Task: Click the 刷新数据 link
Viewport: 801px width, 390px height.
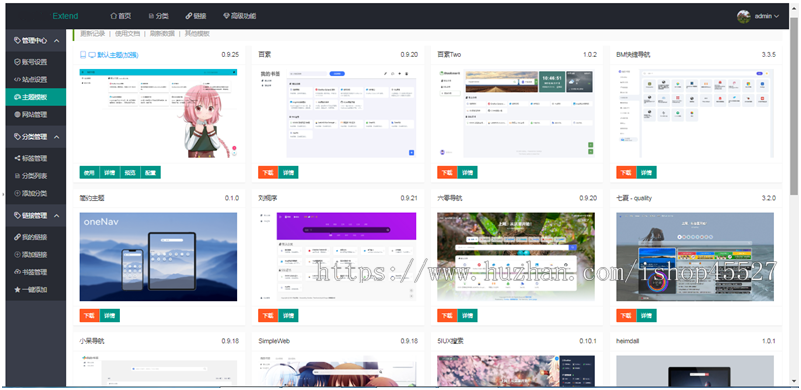Action: [x=162, y=34]
